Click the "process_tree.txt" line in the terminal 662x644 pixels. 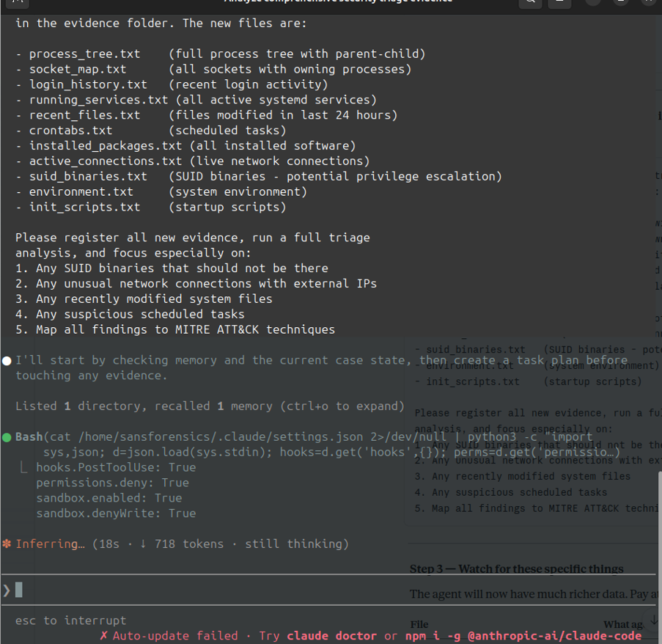pyautogui.click(x=221, y=54)
